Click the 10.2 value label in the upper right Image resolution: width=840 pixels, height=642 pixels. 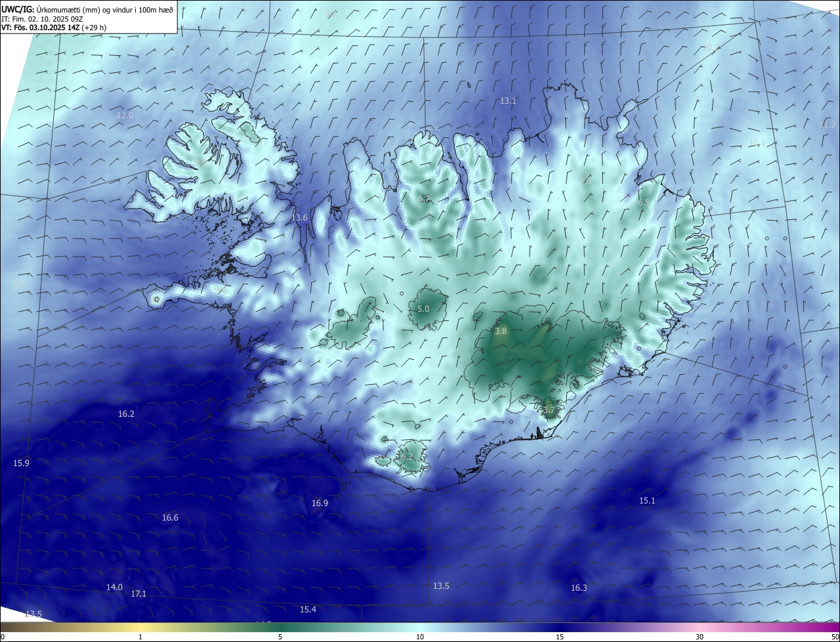click(x=711, y=47)
